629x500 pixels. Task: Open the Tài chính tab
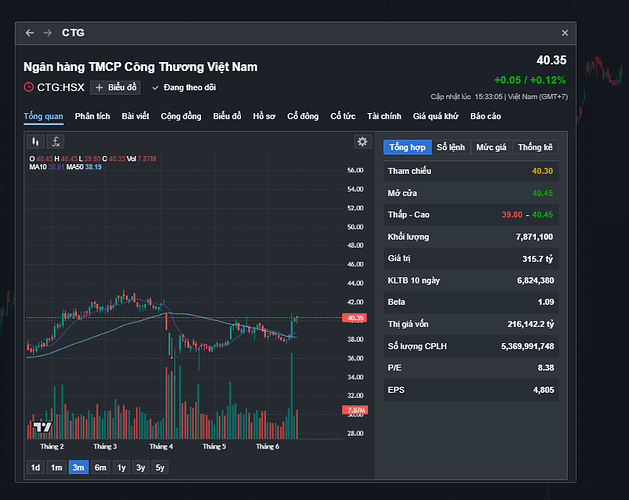click(384, 116)
